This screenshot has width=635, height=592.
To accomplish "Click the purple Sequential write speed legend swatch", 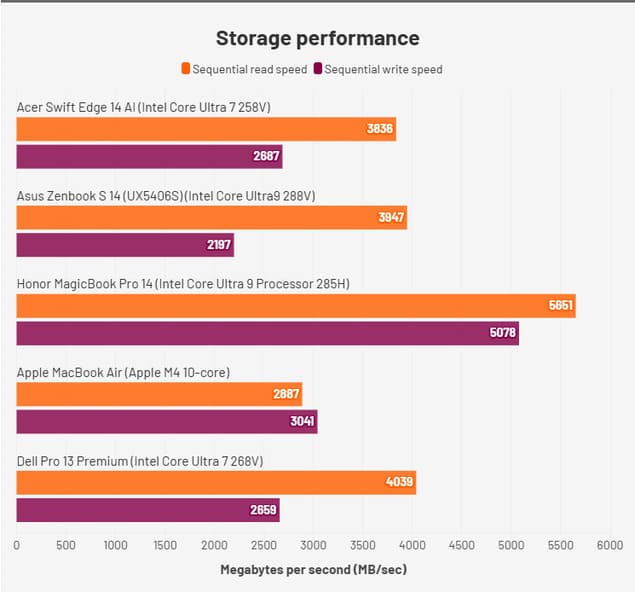I will (x=318, y=70).
